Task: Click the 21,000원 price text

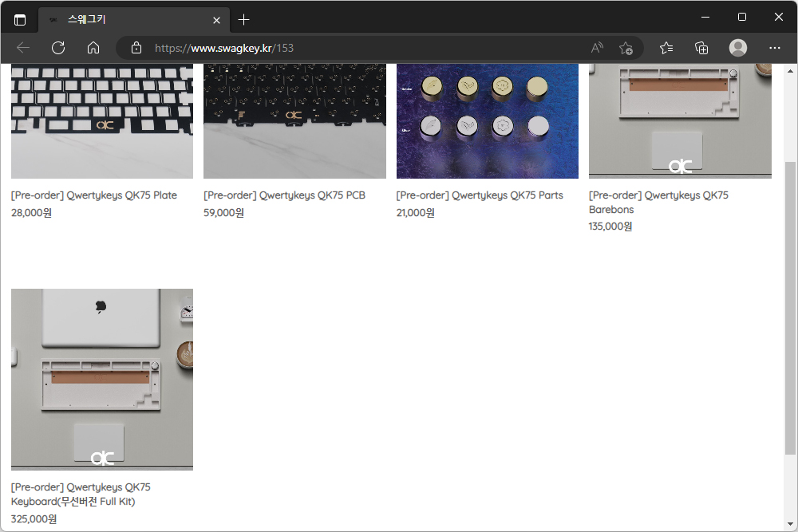Action: (415, 213)
